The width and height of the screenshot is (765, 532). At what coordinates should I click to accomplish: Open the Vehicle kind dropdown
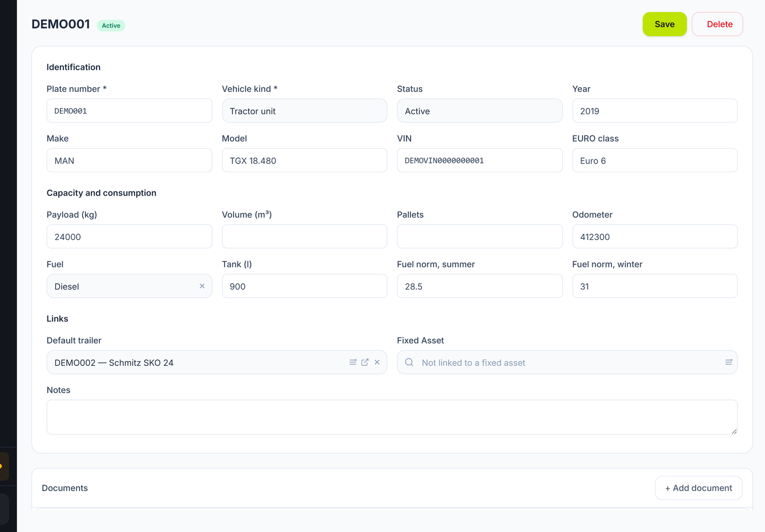pos(304,111)
